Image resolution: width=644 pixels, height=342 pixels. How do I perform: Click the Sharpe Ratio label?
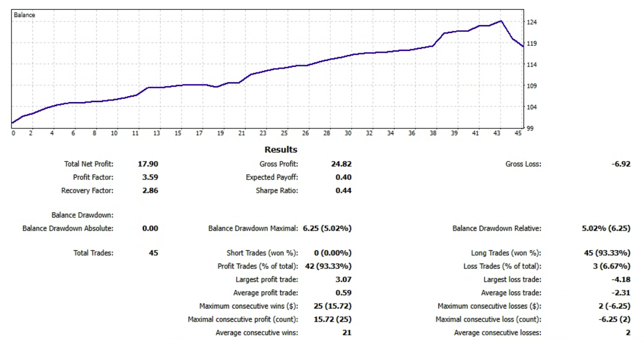tap(276, 190)
